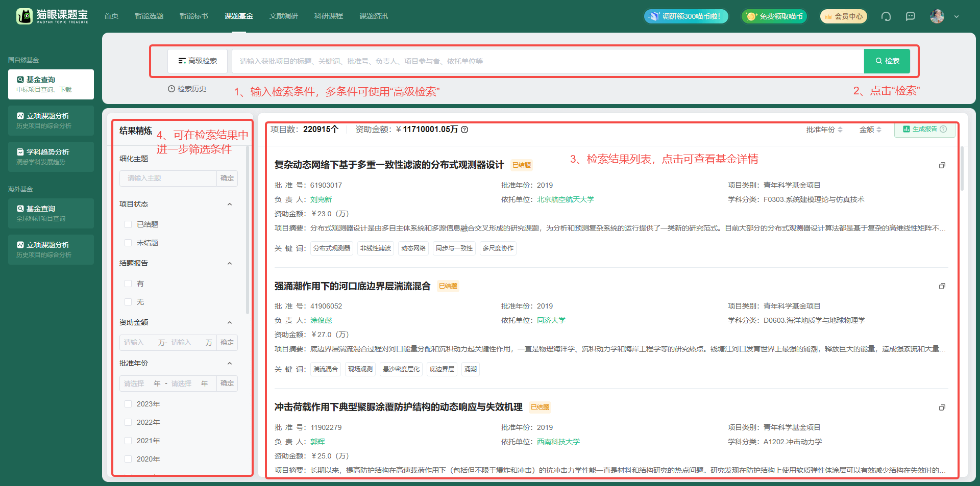This screenshot has height=486, width=980.
Task: Click the 国自然 立项课题分析 sidebar icon
Action: point(20,116)
